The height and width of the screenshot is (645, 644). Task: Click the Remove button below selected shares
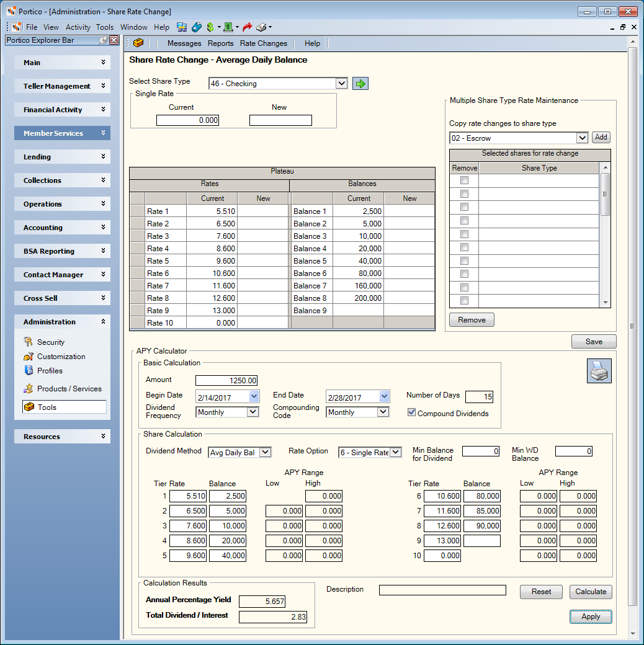pyautogui.click(x=472, y=319)
